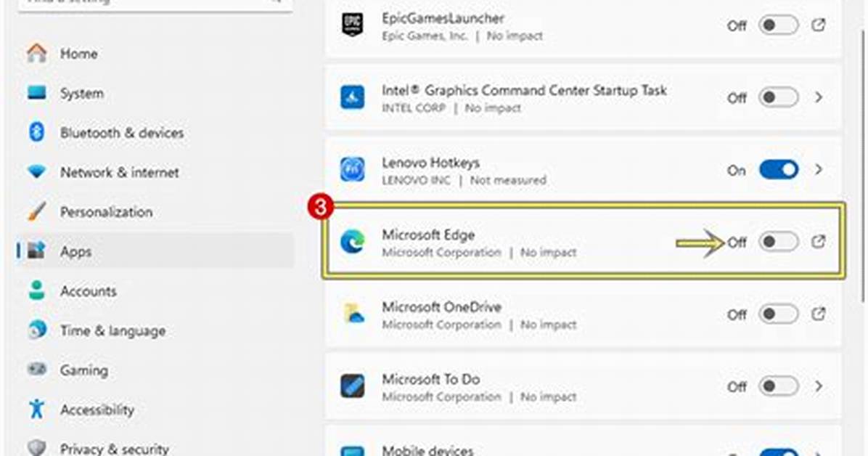Enable Microsoft To Do startup toggle
This screenshot has height=456, width=868.
coord(778,386)
